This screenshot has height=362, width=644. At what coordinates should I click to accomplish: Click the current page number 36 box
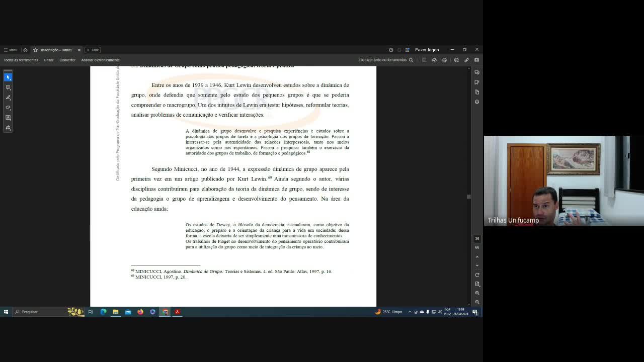tap(477, 239)
